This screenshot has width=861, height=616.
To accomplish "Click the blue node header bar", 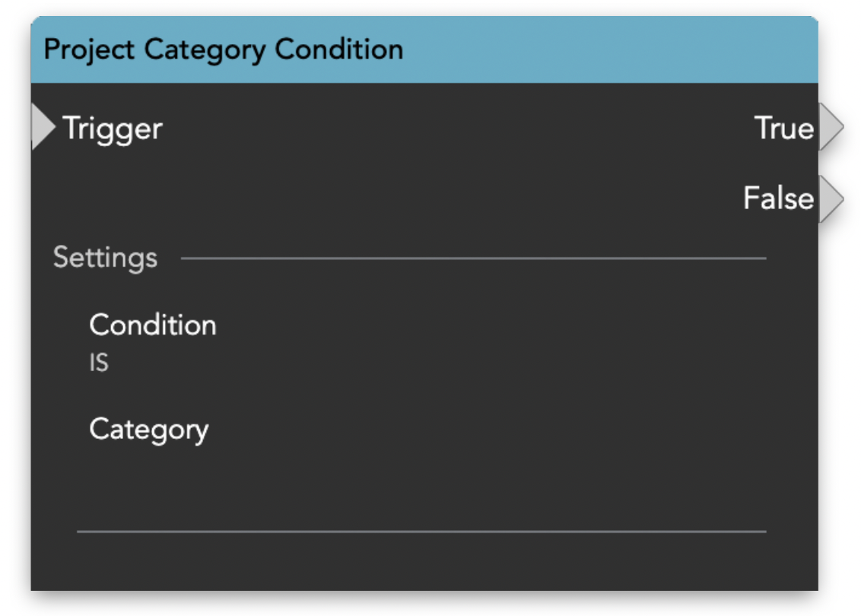I will tap(608, 50).
